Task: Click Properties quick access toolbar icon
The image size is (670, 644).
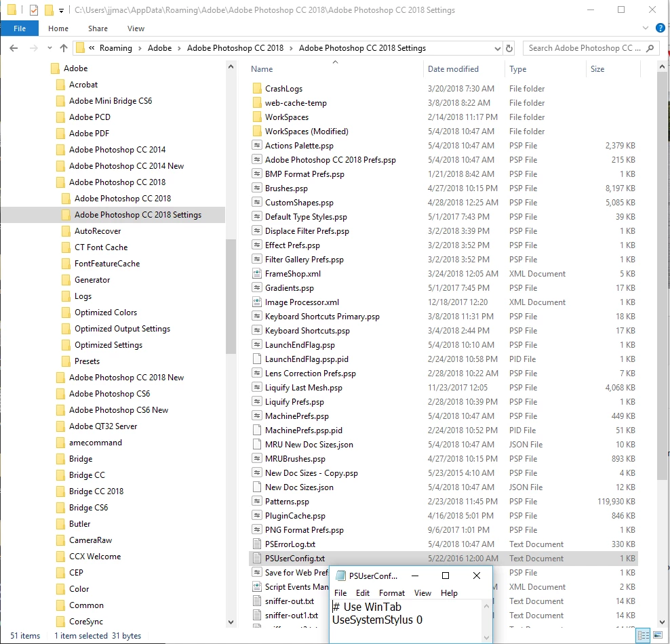Action: click(34, 9)
